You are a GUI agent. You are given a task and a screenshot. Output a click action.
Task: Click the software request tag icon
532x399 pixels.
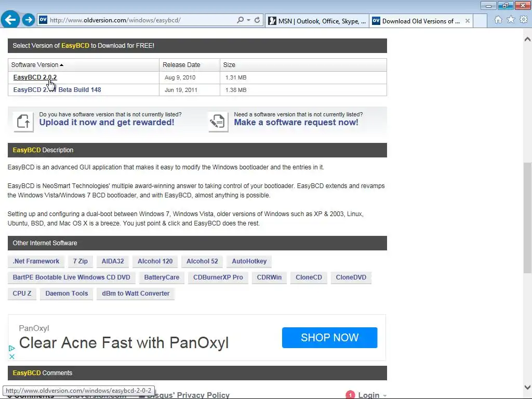(x=218, y=122)
